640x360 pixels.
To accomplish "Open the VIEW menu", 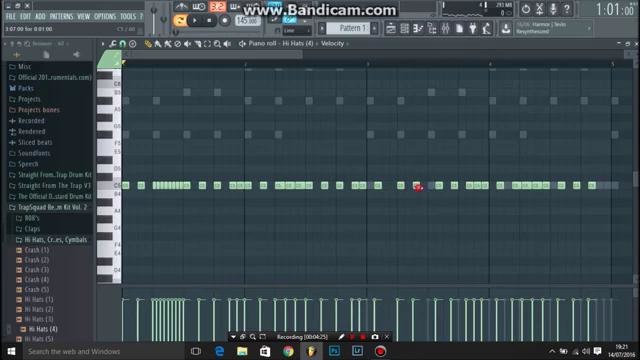I will pyautogui.click(x=84, y=17).
